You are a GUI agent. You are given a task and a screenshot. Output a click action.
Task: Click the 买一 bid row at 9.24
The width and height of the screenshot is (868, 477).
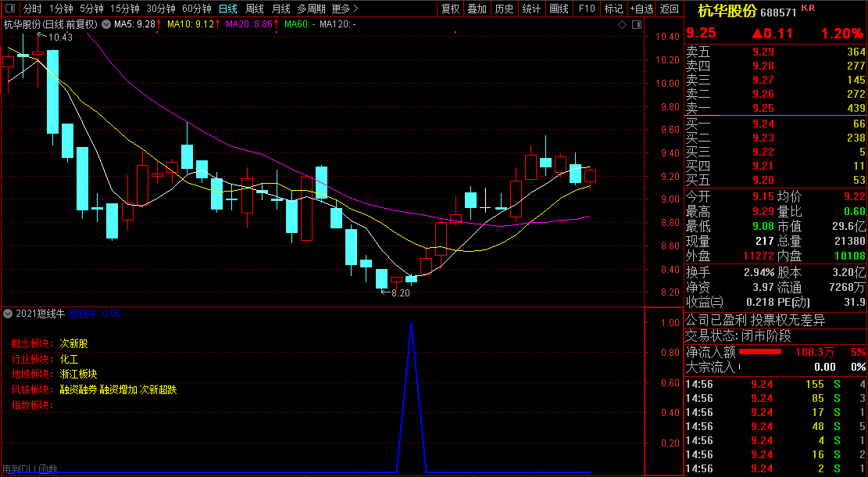(x=776, y=124)
